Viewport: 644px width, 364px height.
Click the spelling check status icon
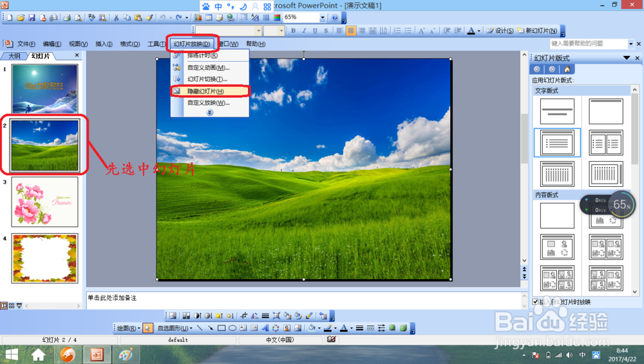(x=332, y=340)
